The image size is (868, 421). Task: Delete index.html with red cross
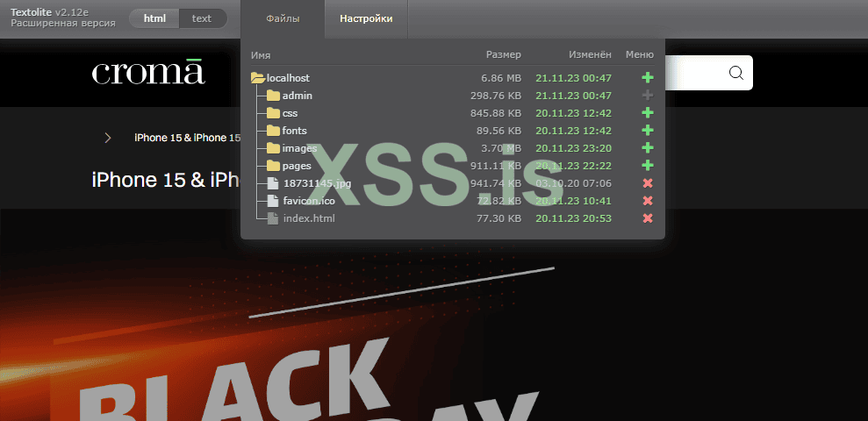[x=648, y=218]
